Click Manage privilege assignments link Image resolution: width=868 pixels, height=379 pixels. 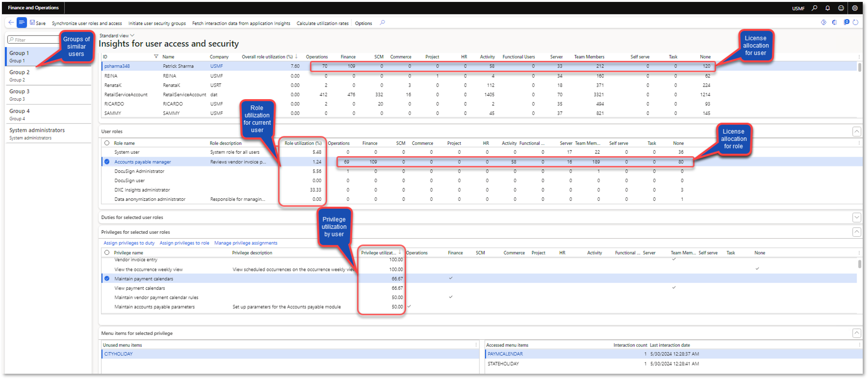coord(246,243)
